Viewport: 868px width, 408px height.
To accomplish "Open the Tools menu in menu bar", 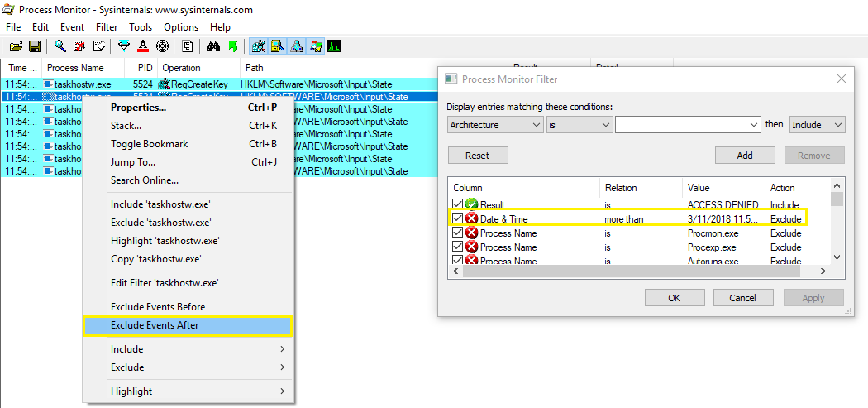I will (x=117, y=26).
